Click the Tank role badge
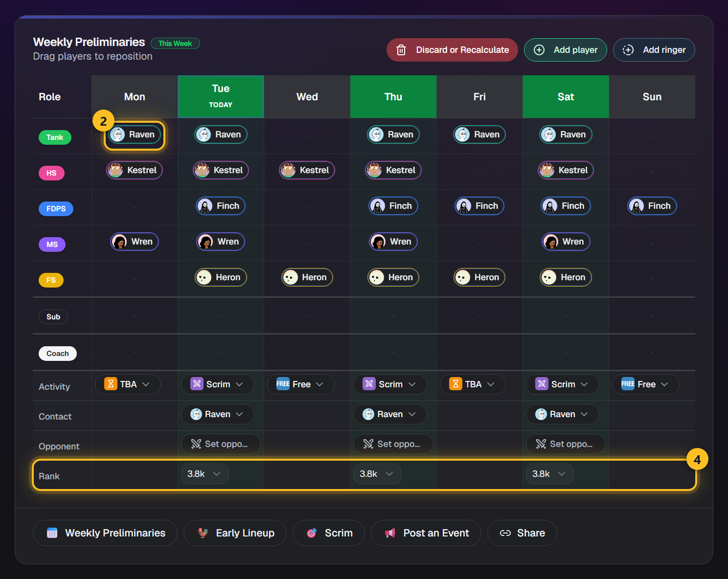The image size is (728, 579). click(55, 137)
